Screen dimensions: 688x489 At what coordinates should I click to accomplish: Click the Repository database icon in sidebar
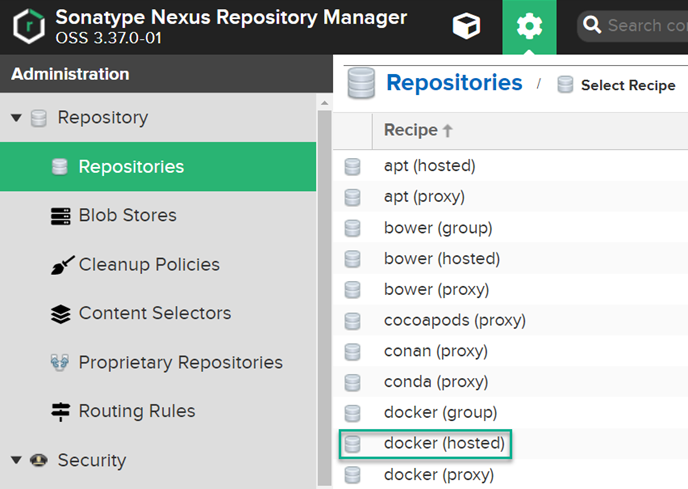point(39,118)
